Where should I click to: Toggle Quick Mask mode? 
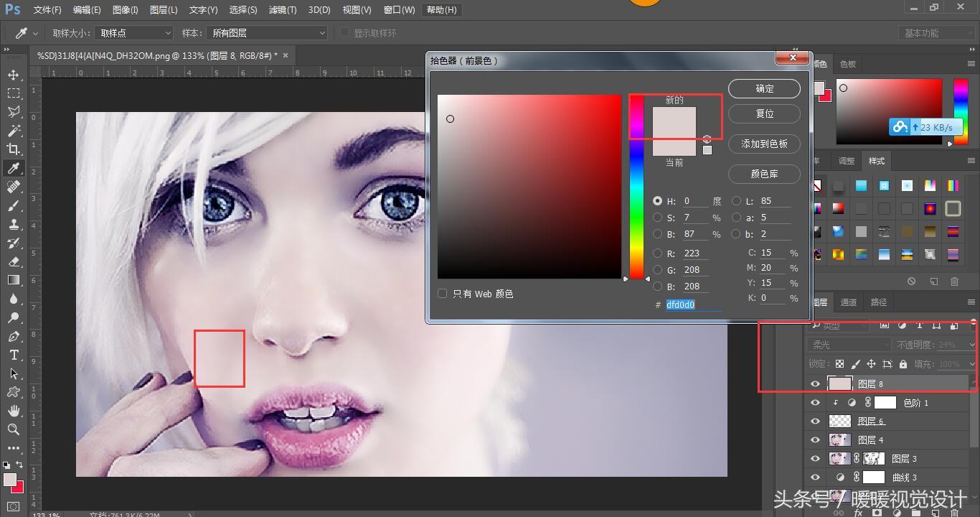pos(14,506)
